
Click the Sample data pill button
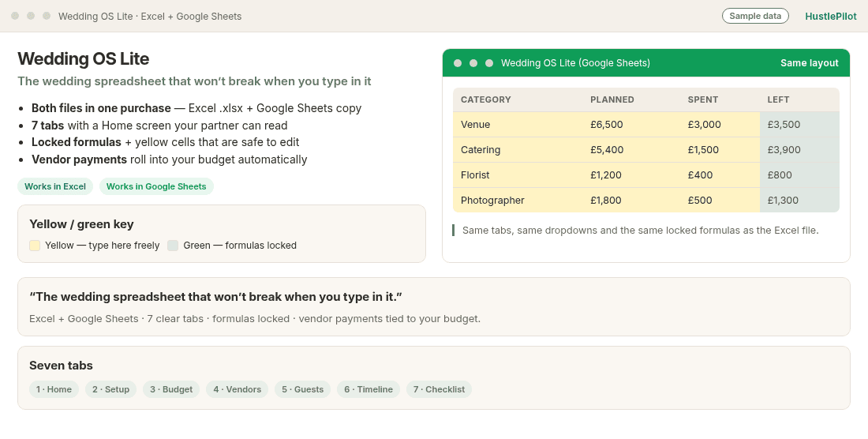tap(755, 16)
